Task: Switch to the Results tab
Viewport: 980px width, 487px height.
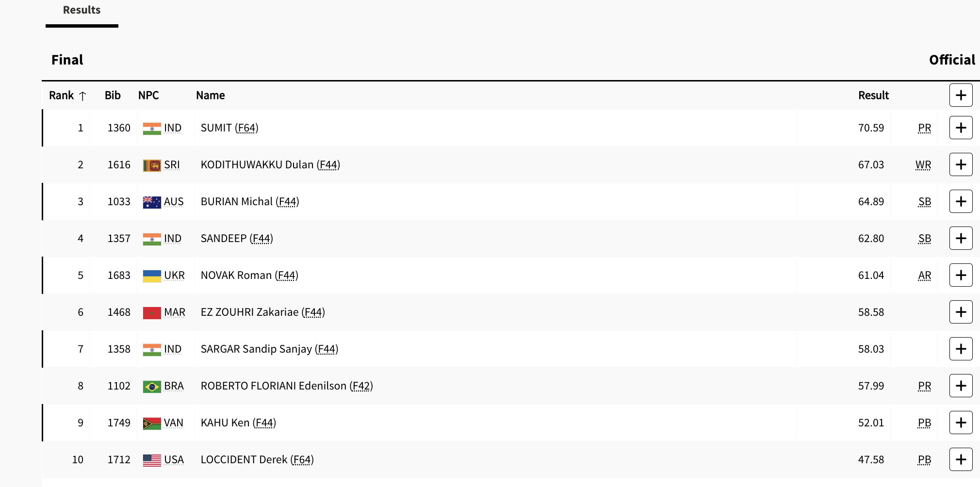Action: 82,11
